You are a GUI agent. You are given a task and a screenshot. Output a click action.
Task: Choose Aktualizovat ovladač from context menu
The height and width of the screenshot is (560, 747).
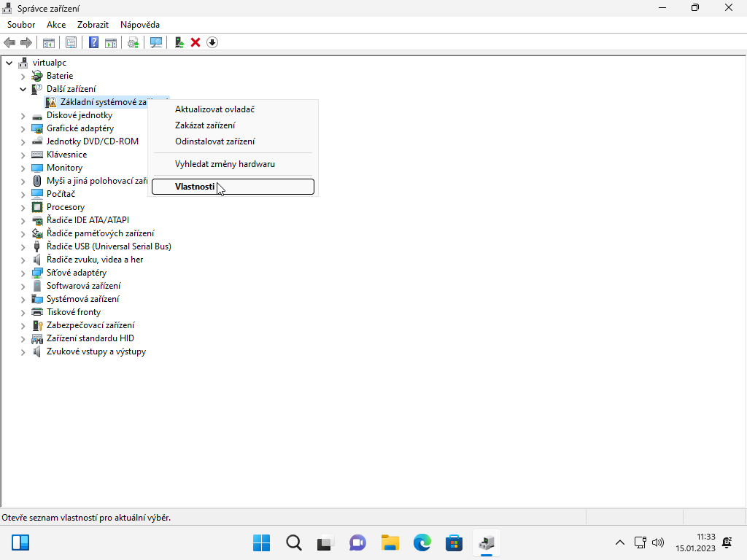pyautogui.click(x=214, y=109)
